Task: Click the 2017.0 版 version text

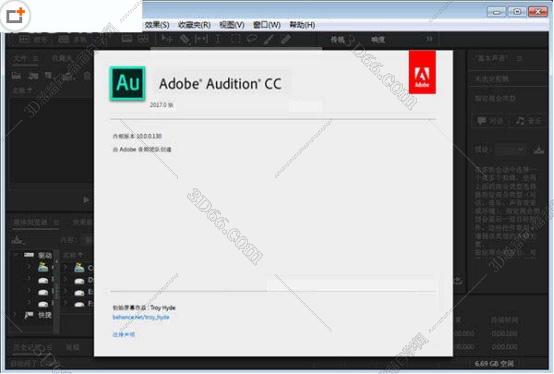Action: click(161, 105)
